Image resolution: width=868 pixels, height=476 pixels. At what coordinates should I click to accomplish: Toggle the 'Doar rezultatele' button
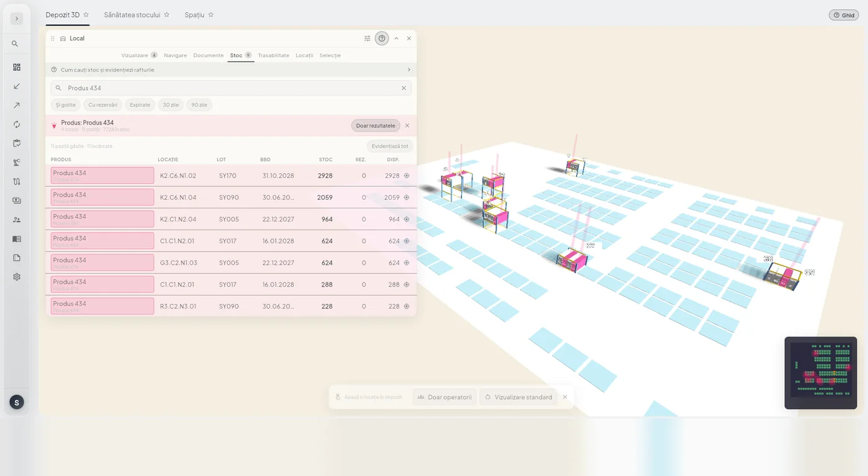point(376,125)
